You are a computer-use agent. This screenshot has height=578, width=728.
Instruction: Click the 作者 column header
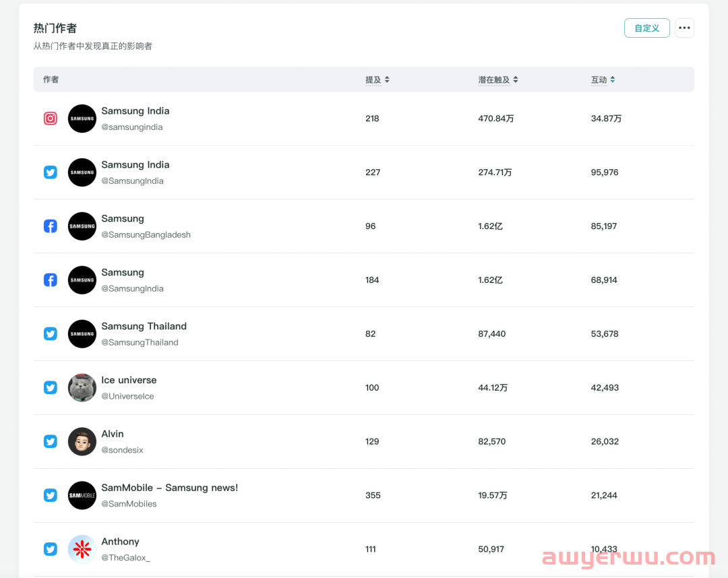coord(51,79)
